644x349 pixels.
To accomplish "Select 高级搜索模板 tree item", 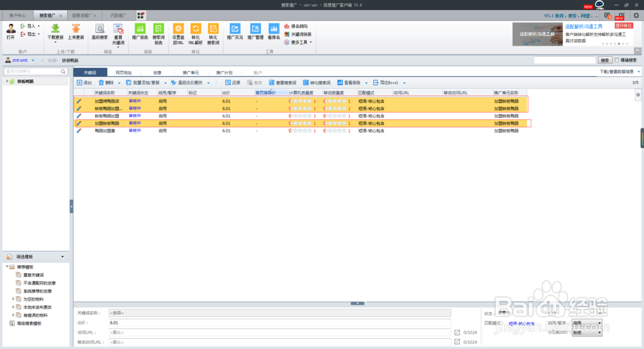I will [x=29, y=323].
